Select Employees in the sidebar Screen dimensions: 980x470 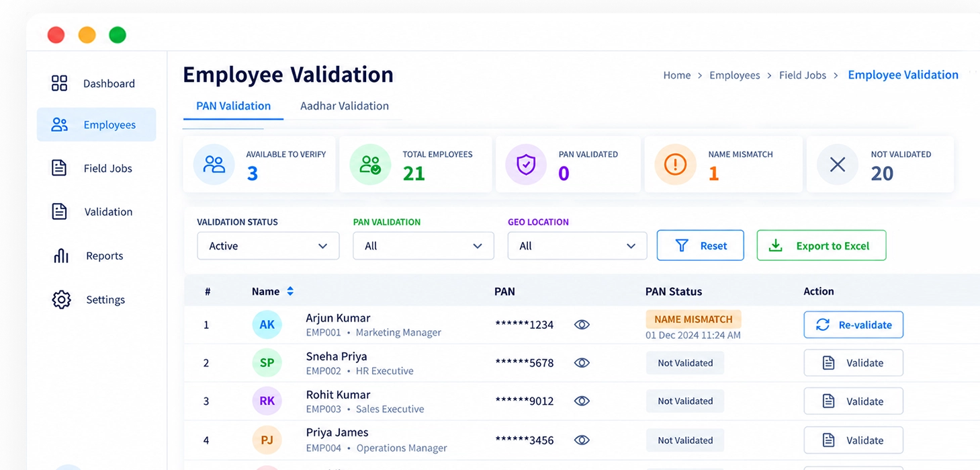[96, 124]
